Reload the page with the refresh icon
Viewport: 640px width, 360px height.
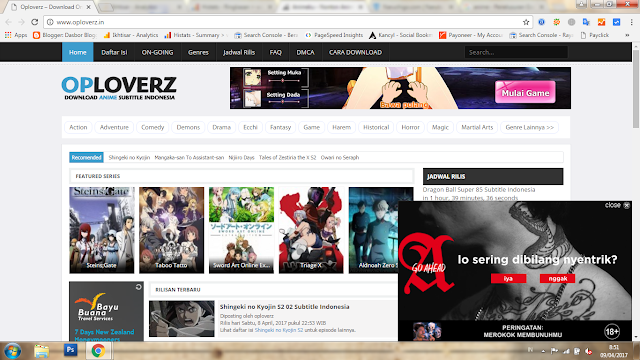point(35,22)
